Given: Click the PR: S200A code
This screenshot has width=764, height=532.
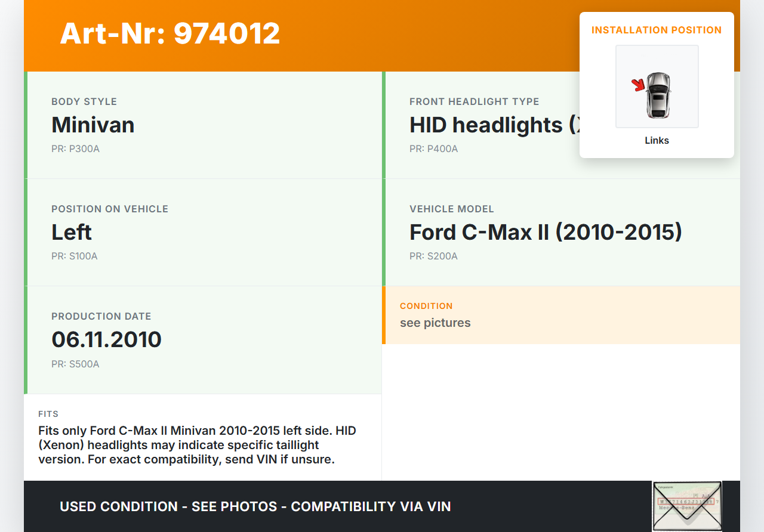Looking at the screenshot, I should pos(433,256).
